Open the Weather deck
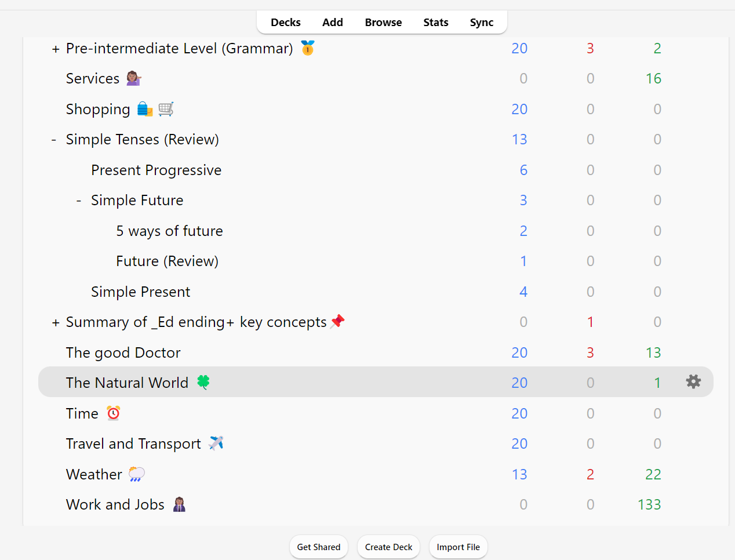This screenshot has width=735, height=560. pyautogui.click(x=94, y=475)
